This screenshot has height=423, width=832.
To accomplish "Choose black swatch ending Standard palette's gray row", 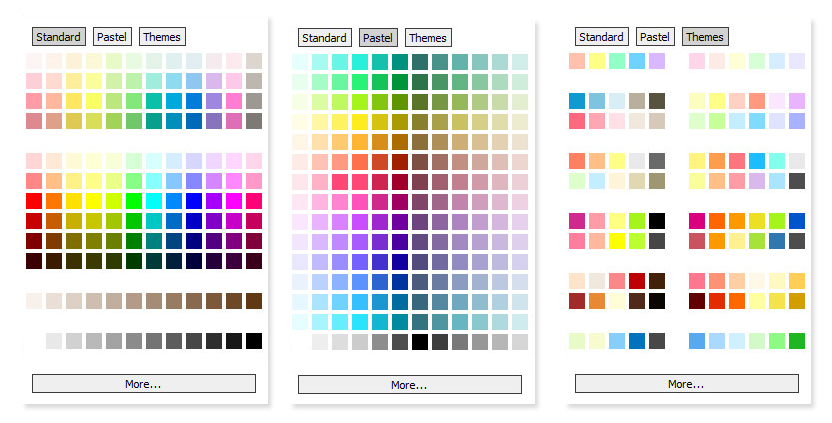I will [x=254, y=341].
